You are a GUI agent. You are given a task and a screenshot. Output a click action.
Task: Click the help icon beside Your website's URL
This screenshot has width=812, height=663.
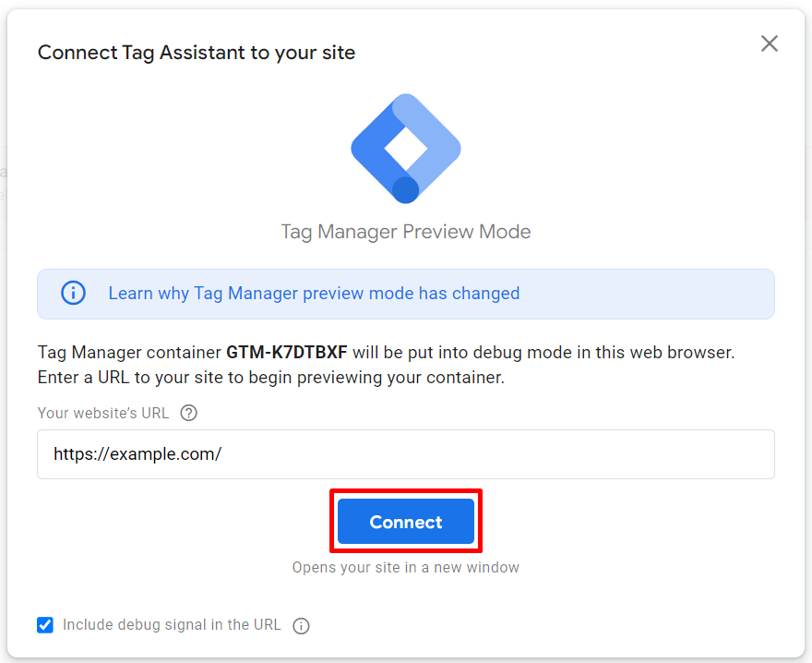point(189,413)
